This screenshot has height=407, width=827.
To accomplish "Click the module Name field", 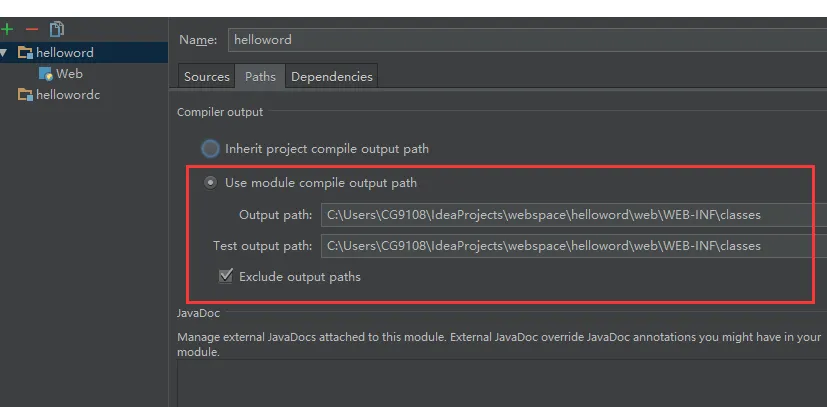I will [x=527, y=40].
